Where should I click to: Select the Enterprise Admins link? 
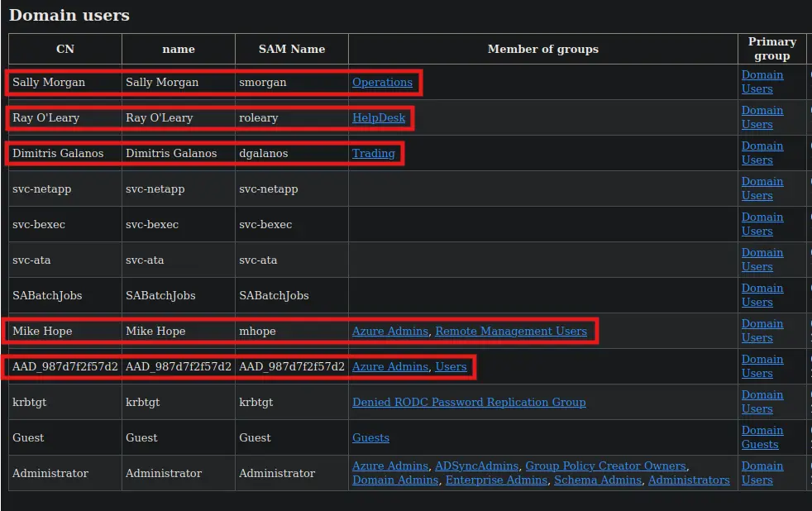point(496,480)
